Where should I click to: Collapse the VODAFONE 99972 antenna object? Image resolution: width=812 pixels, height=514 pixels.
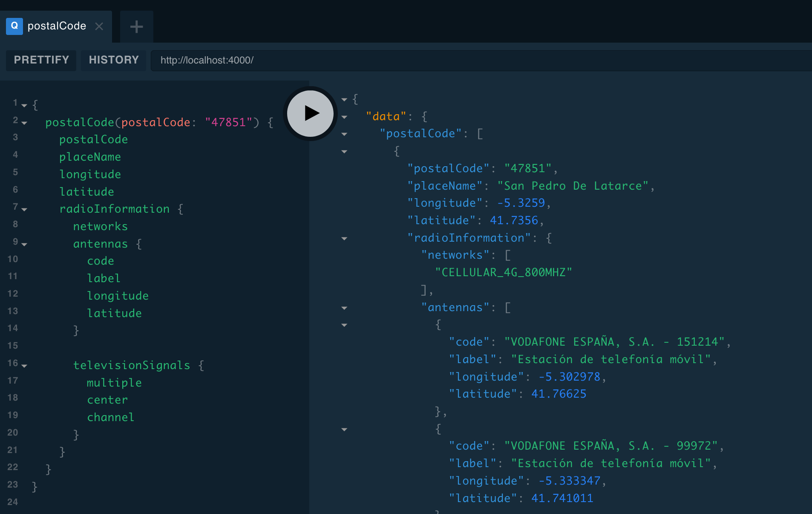[344, 429]
